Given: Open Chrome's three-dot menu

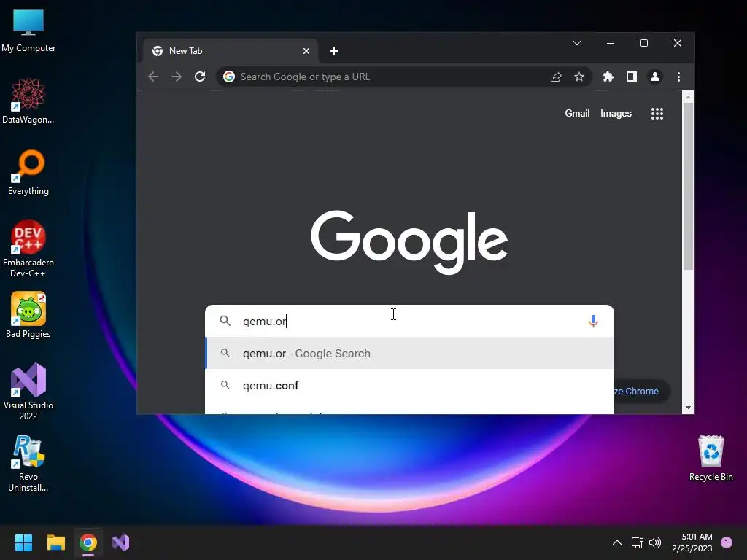Looking at the screenshot, I should click(679, 77).
